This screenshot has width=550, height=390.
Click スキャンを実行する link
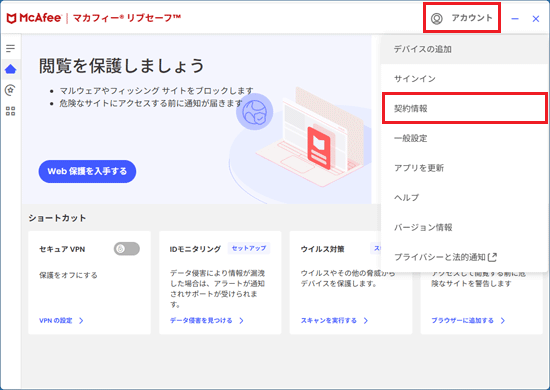(329, 321)
